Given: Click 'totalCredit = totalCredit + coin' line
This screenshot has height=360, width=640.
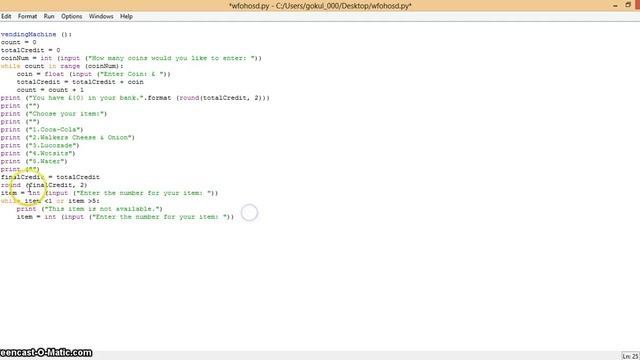Looking at the screenshot, I should tap(80, 82).
